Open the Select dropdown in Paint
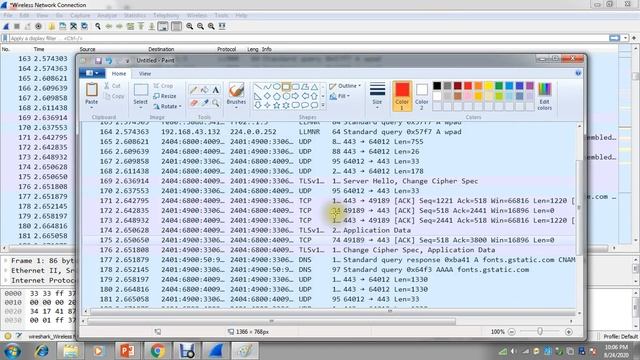This screenshot has height=360, width=640. (140, 107)
